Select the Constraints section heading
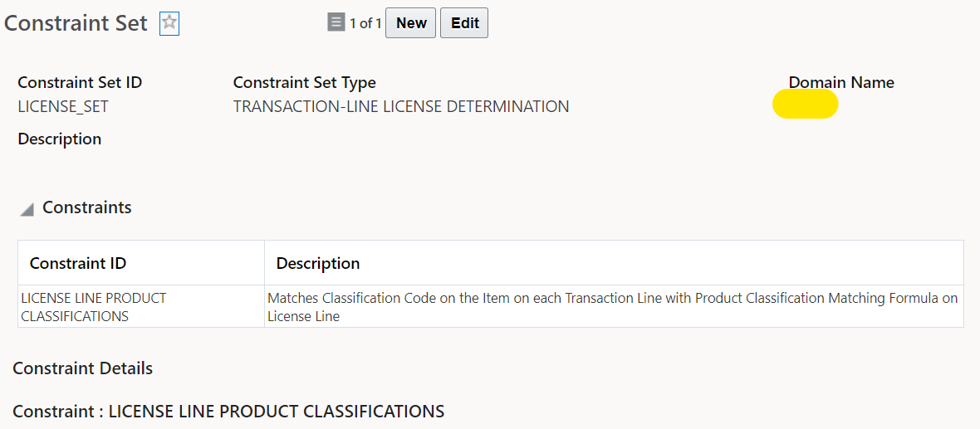Screen dimensions: 980x429 [x=87, y=207]
